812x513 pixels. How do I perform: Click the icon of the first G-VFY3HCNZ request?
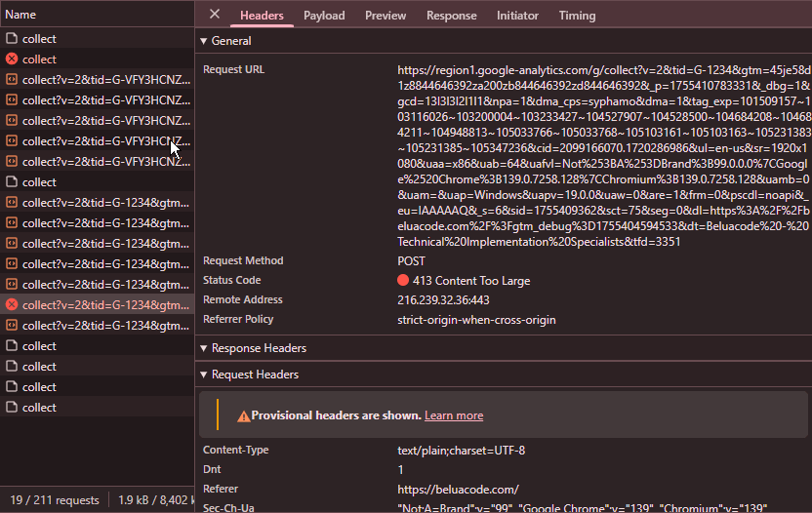(12, 80)
